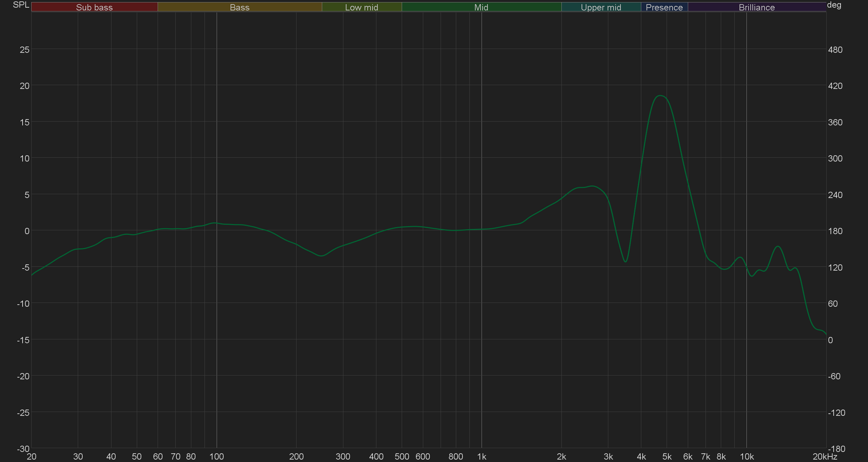Click the deg phase axis label
This screenshot has width=868, height=462.
click(x=834, y=5)
